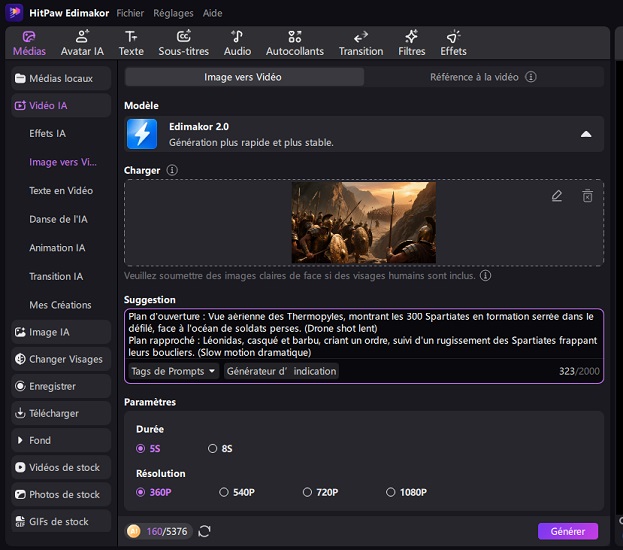Click the uploaded Spartan battle image thumbnail
623x550 pixels.
pyautogui.click(x=364, y=222)
